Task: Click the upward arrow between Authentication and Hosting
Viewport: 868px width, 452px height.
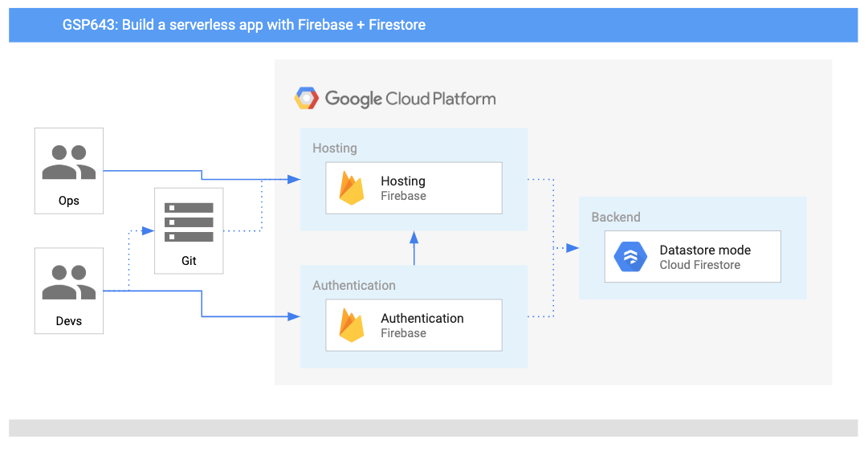Action: pos(414,247)
